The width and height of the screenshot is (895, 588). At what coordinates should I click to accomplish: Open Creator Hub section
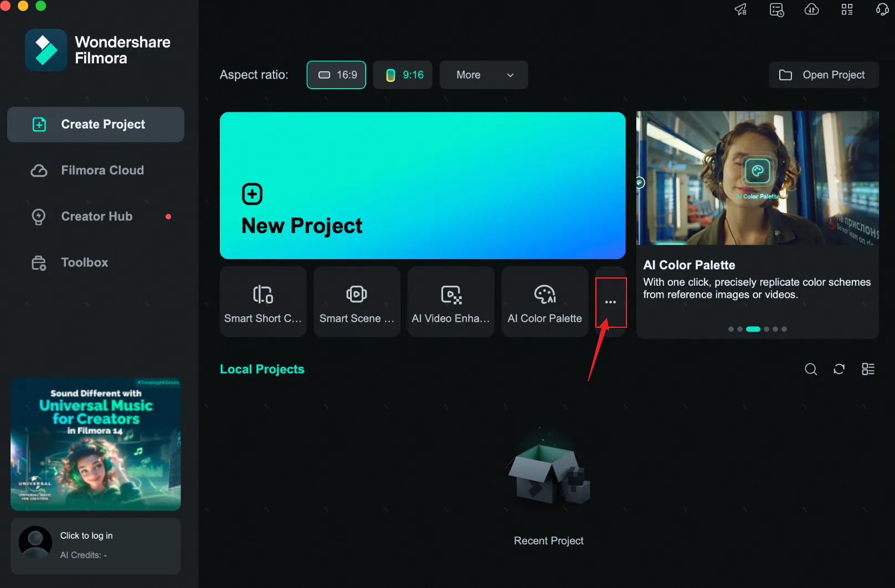pyautogui.click(x=96, y=216)
